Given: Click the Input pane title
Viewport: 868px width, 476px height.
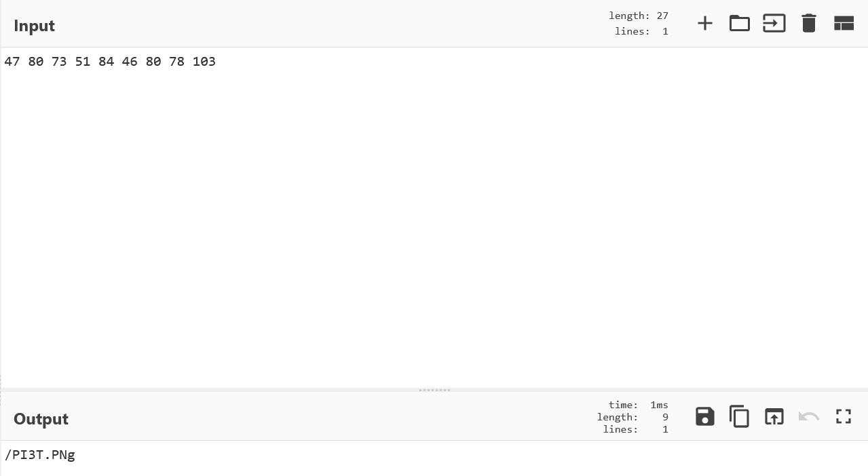Looking at the screenshot, I should coord(34,26).
